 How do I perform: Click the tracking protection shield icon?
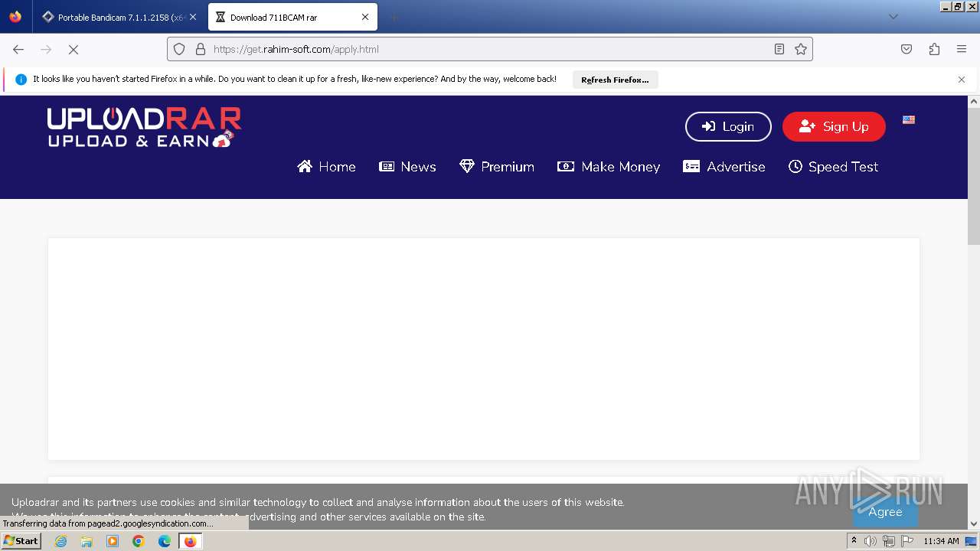point(179,49)
